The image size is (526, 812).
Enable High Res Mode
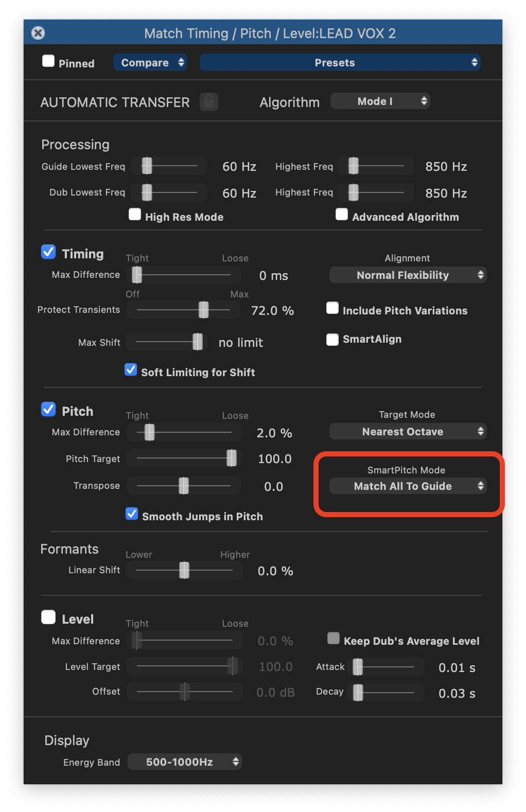click(134, 214)
